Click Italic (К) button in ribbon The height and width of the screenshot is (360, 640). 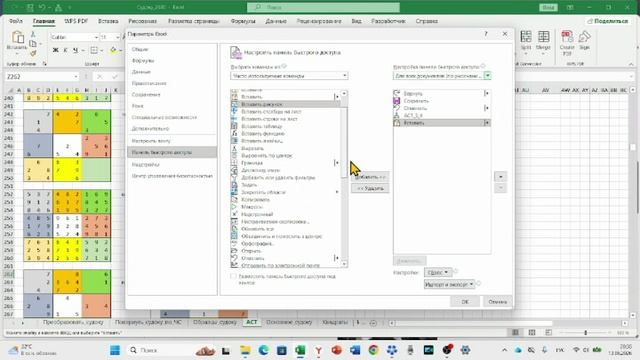coord(65,50)
